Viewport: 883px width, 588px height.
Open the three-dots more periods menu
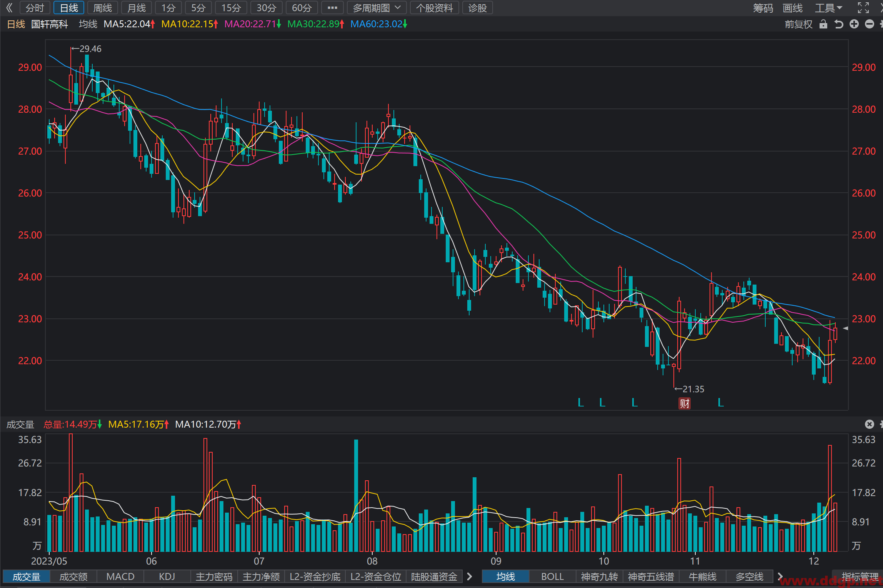(x=332, y=8)
